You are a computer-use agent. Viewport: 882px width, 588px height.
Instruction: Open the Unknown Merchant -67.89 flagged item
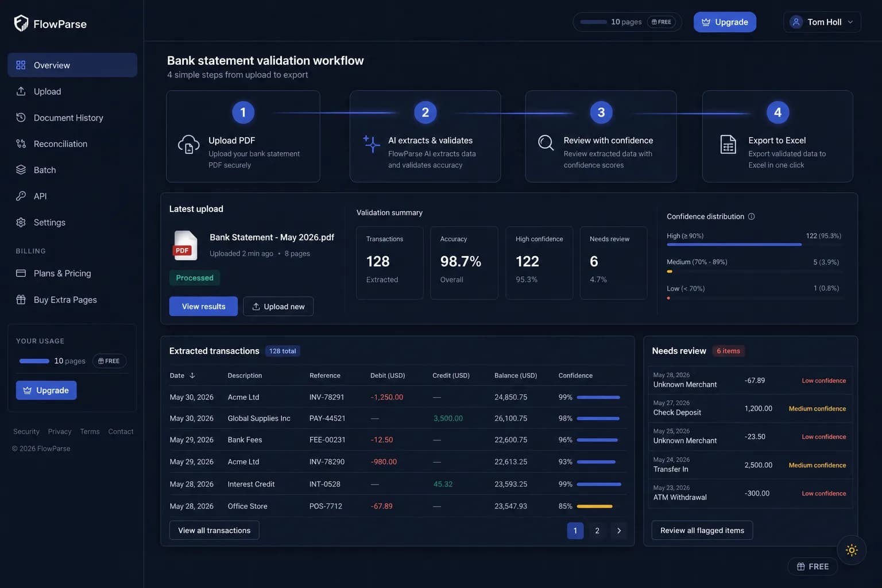click(750, 380)
